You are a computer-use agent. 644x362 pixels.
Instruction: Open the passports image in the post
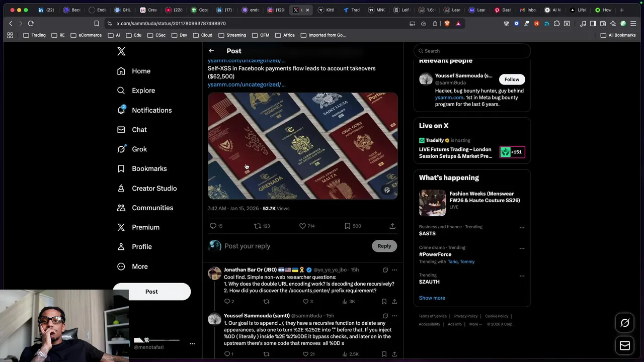point(302,146)
